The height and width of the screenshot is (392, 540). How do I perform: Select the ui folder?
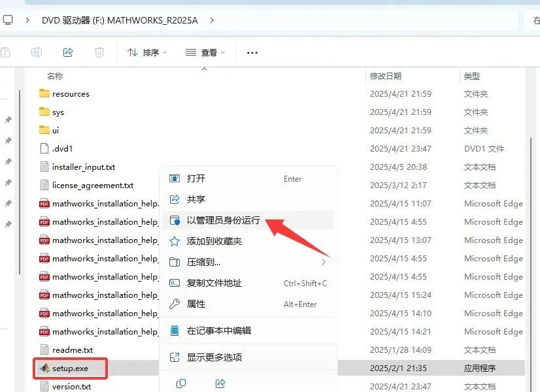tap(48, 130)
